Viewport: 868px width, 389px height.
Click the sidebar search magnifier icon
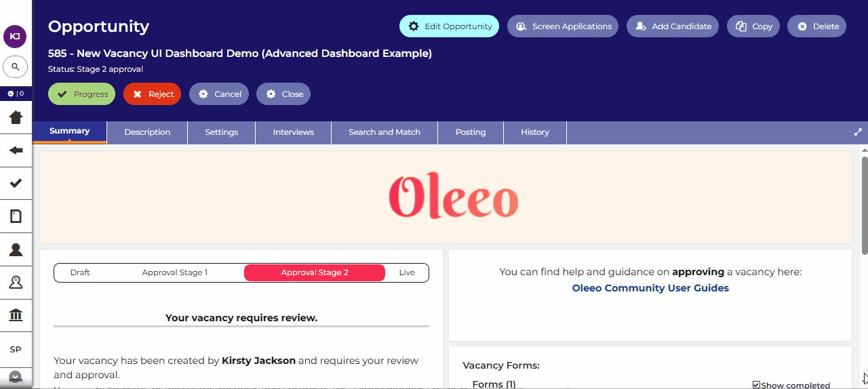(15, 67)
